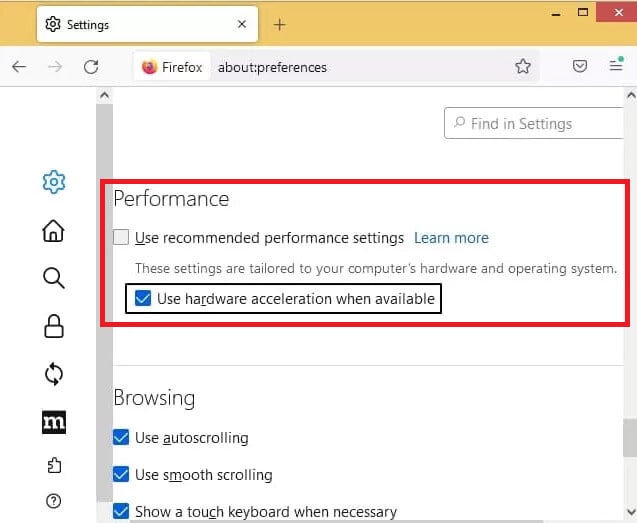637x523 pixels.
Task: Go back one page
Action: coord(19,67)
